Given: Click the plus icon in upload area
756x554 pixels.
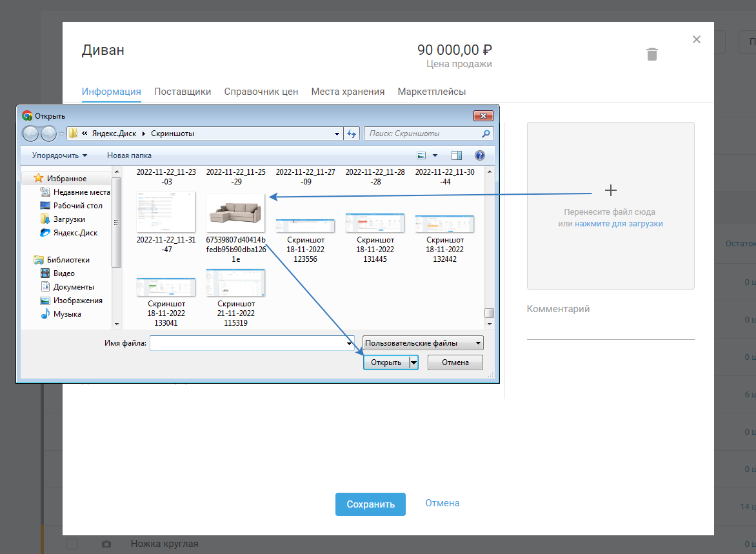Looking at the screenshot, I should 610,190.
